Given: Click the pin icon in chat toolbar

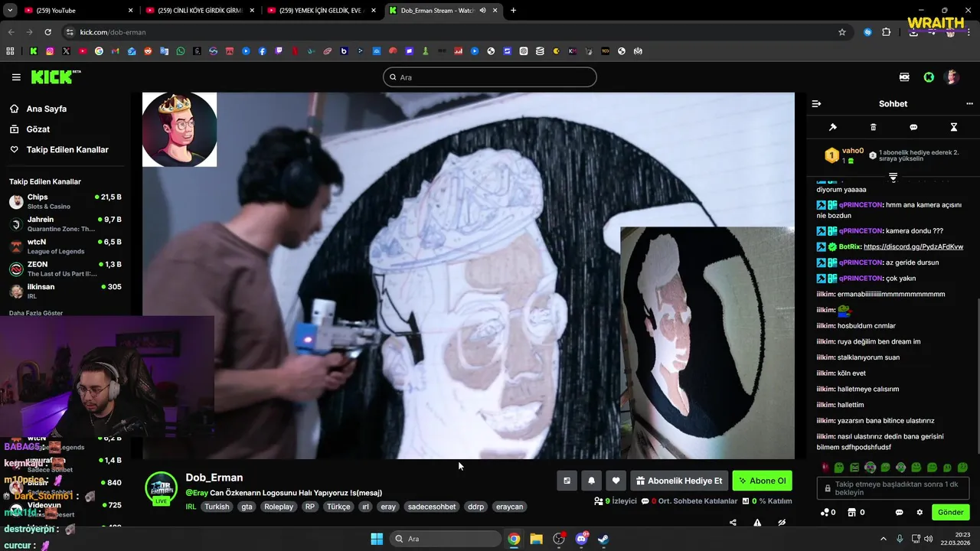Looking at the screenshot, I should point(833,127).
